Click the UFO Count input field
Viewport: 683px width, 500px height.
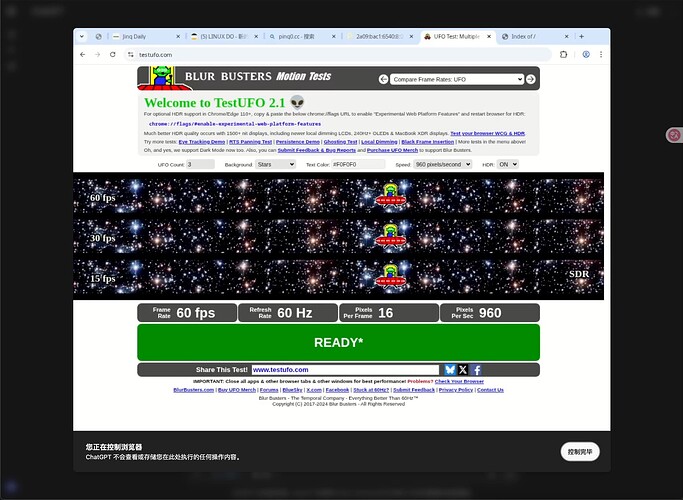pos(200,164)
